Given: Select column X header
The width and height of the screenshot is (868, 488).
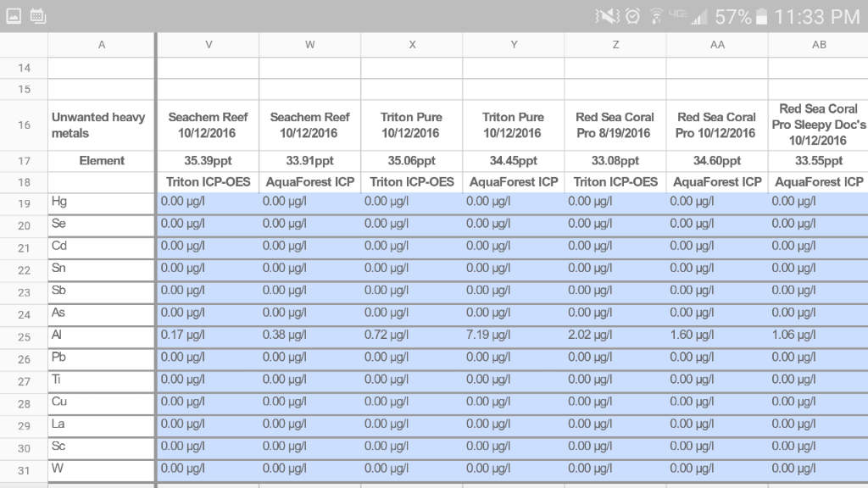Looking at the screenshot, I should (412, 45).
